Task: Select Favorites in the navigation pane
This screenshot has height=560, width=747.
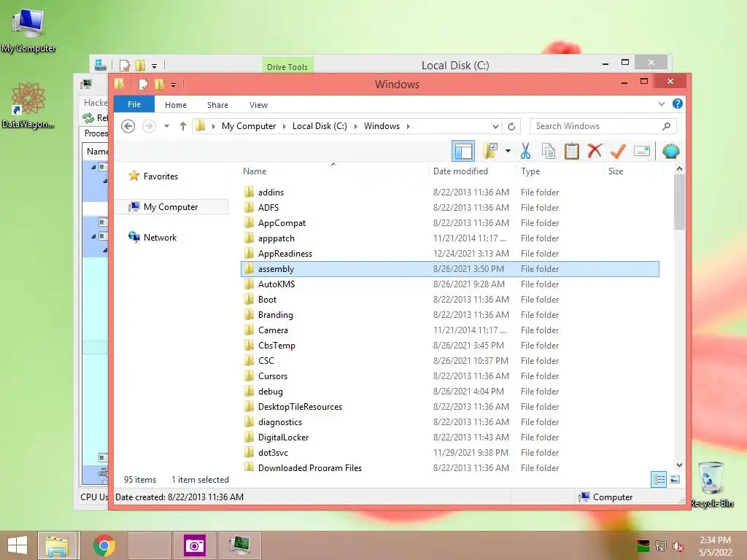Action: pyautogui.click(x=160, y=176)
